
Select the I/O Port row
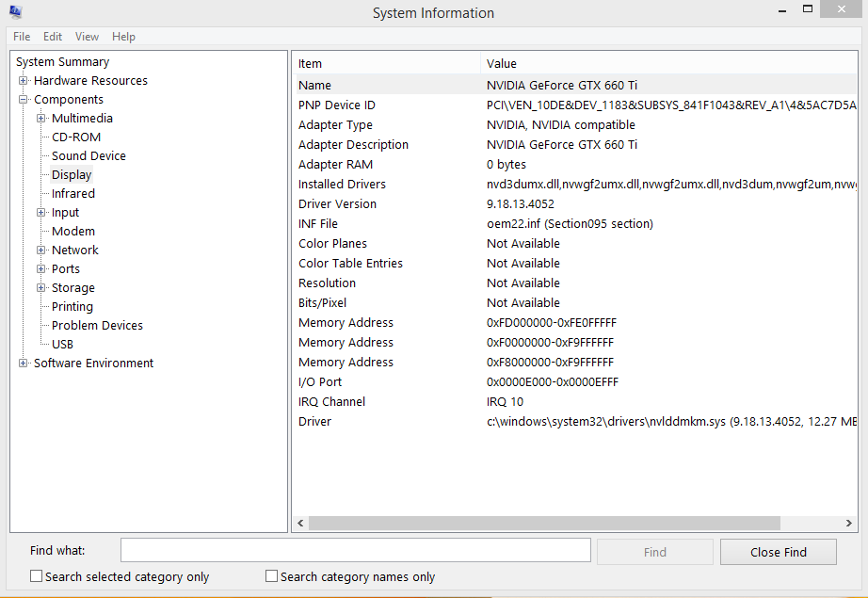[x=575, y=382]
